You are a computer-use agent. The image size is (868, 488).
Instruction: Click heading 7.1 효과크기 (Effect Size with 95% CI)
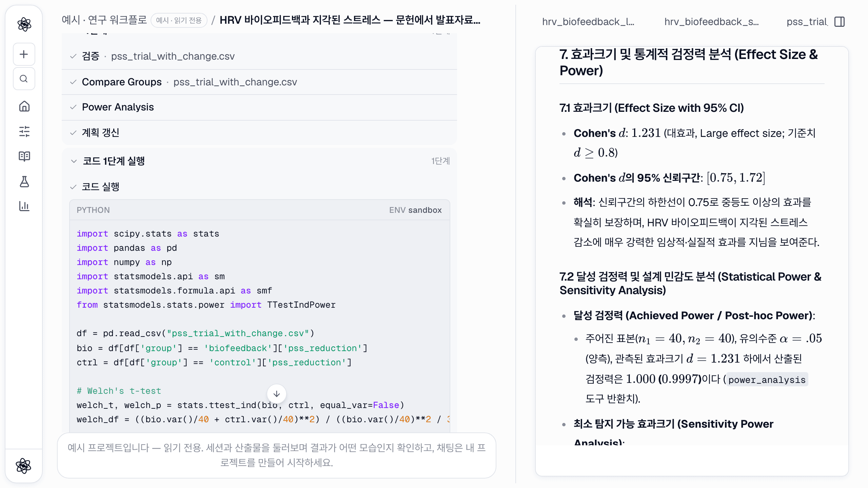click(652, 108)
